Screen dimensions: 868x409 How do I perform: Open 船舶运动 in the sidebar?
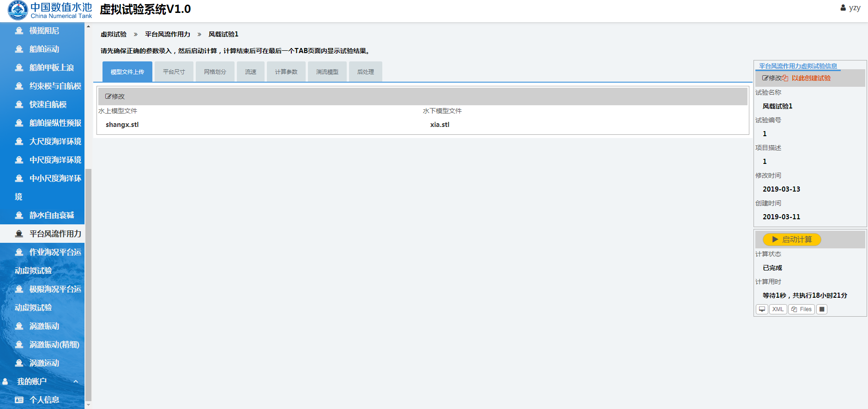pos(44,49)
